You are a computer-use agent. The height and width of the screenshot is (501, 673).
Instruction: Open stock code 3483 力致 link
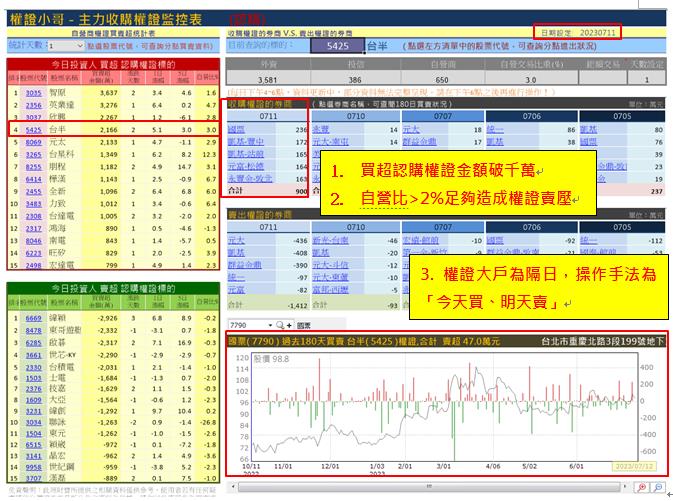(33, 204)
